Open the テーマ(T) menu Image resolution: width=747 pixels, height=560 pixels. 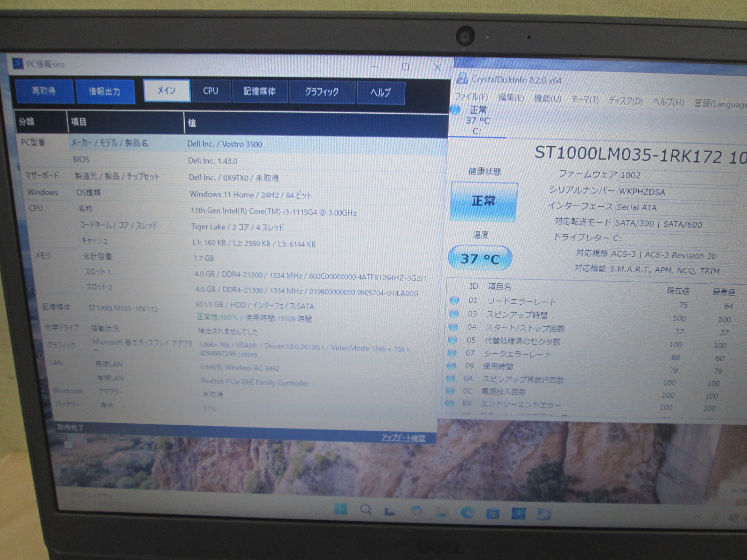coord(585,99)
